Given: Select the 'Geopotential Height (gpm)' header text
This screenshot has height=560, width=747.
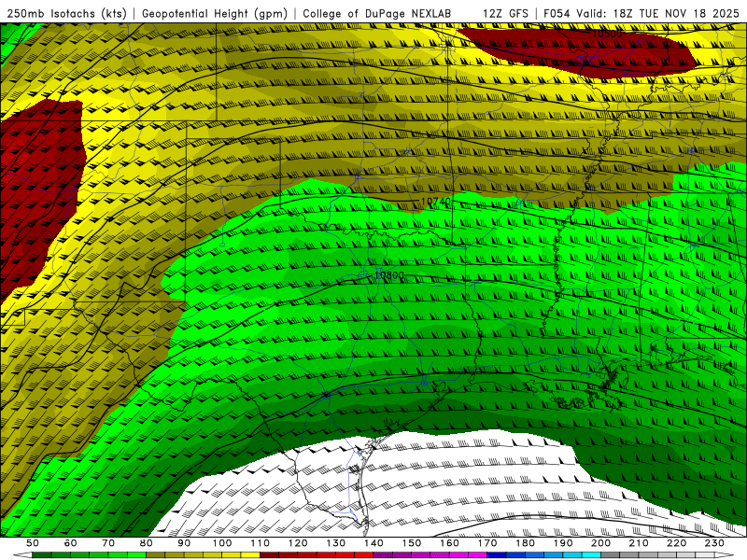Looking at the screenshot, I should click(216, 13).
